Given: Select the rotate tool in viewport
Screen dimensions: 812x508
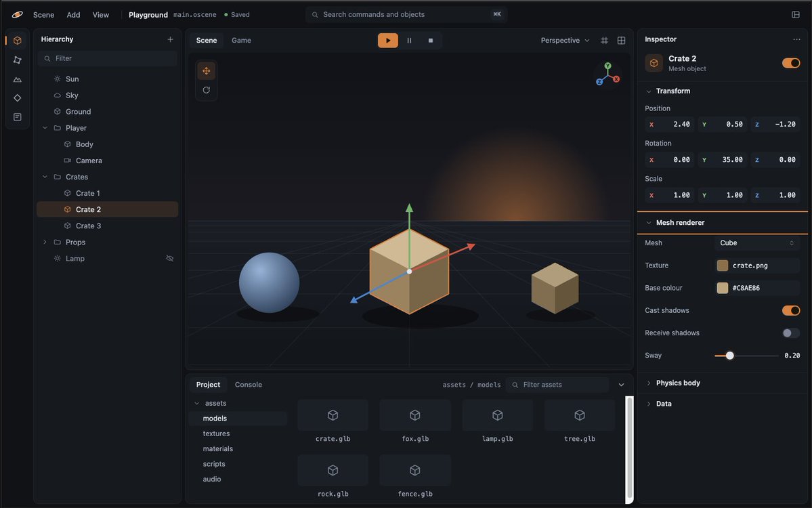Looking at the screenshot, I should [x=206, y=90].
